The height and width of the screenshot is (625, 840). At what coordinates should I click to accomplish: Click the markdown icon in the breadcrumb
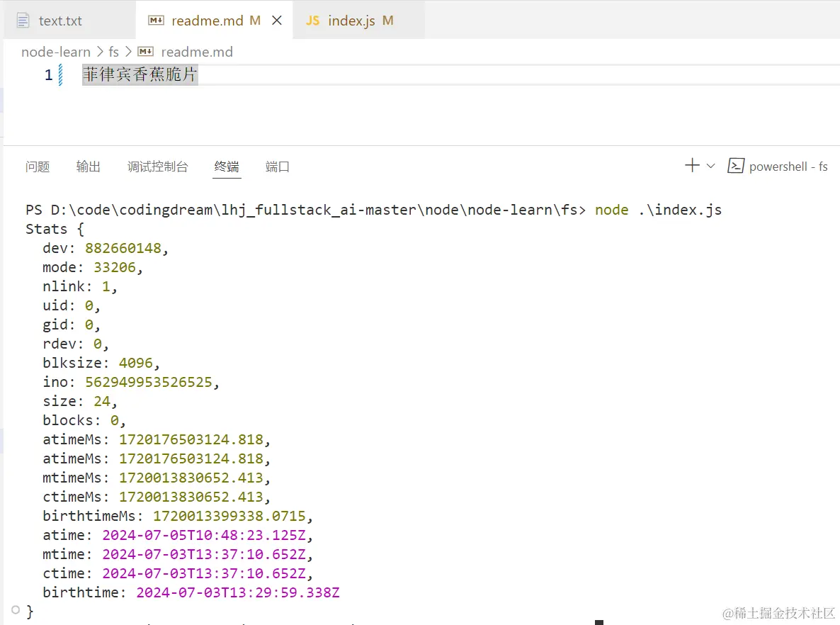click(145, 52)
